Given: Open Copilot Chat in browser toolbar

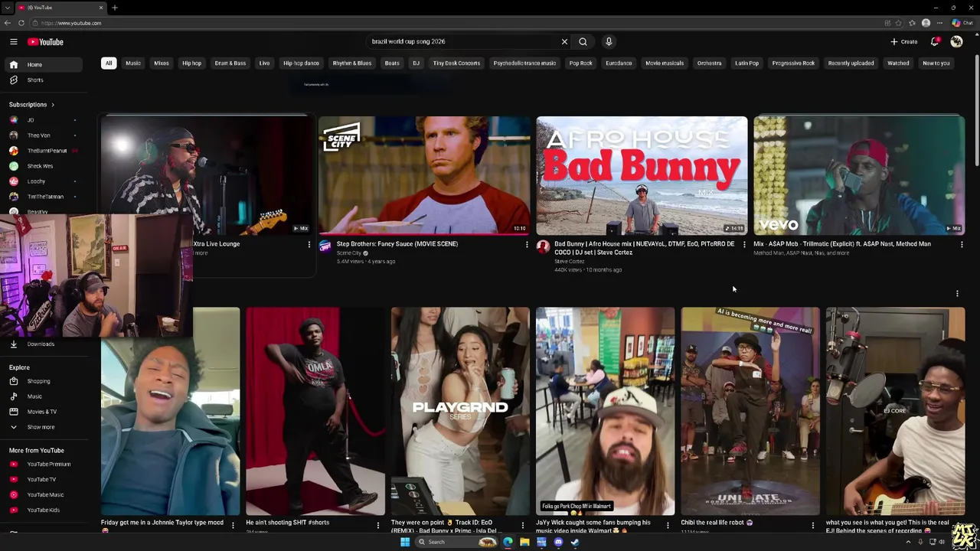Looking at the screenshot, I should coord(962,23).
